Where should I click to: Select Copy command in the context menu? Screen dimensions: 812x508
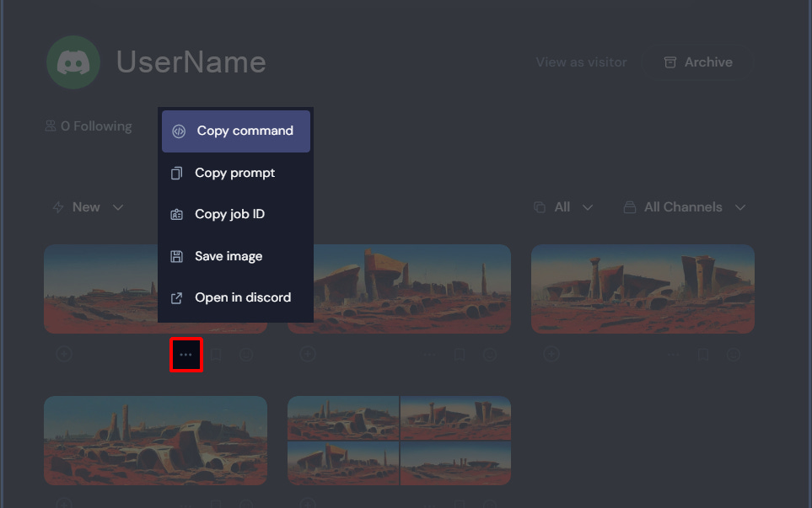pyautogui.click(x=235, y=131)
